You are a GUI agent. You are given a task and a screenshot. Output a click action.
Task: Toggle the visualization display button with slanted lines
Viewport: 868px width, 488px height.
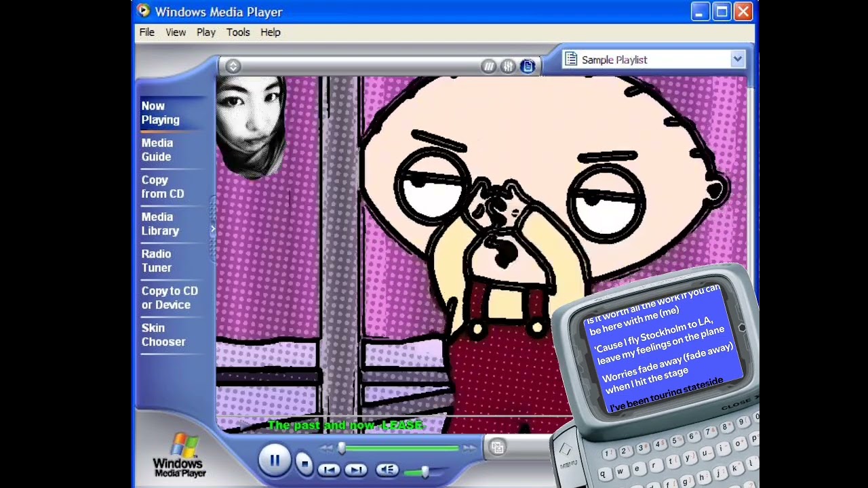point(488,66)
